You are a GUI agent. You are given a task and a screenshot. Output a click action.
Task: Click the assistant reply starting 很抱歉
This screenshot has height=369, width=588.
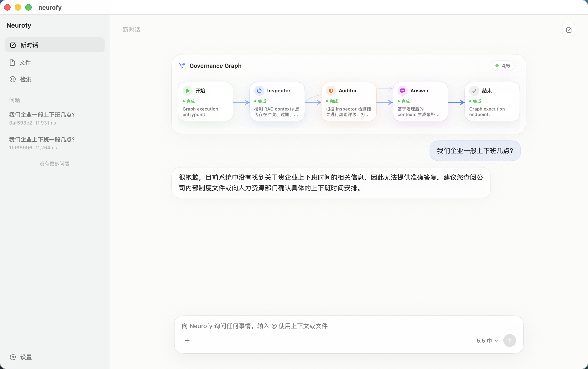(x=331, y=183)
